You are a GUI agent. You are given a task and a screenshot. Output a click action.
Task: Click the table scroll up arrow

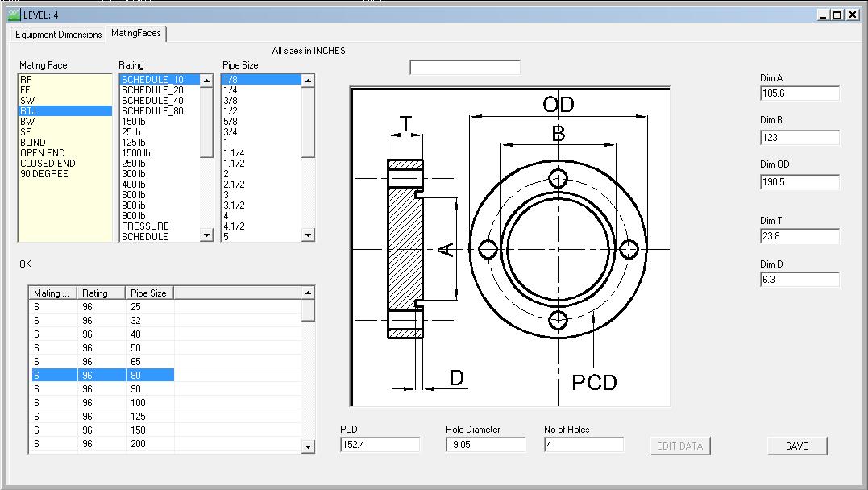click(309, 293)
